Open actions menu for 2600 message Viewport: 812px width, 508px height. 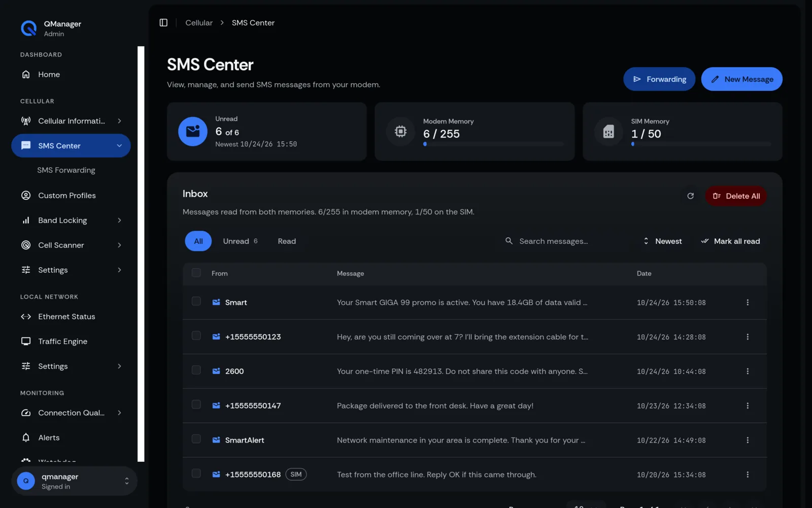tap(748, 371)
